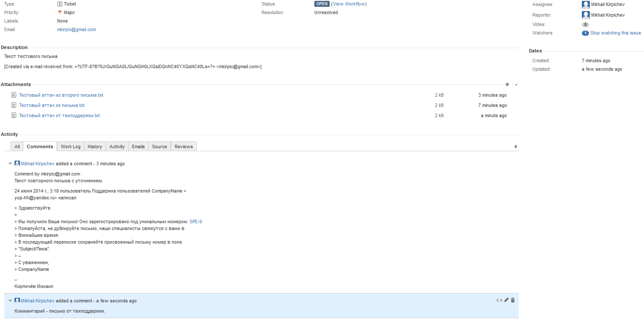Click the permalink icon on the highlighted comment
This screenshot has width=644, height=322.
click(x=499, y=300)
